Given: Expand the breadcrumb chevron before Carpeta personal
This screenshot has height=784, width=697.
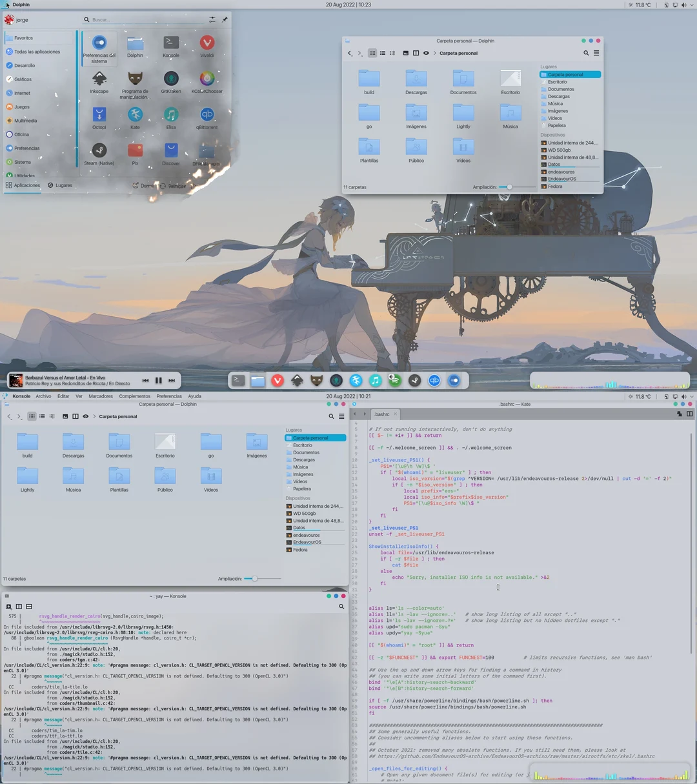Looking at the screenshot, I should [434, 53].
